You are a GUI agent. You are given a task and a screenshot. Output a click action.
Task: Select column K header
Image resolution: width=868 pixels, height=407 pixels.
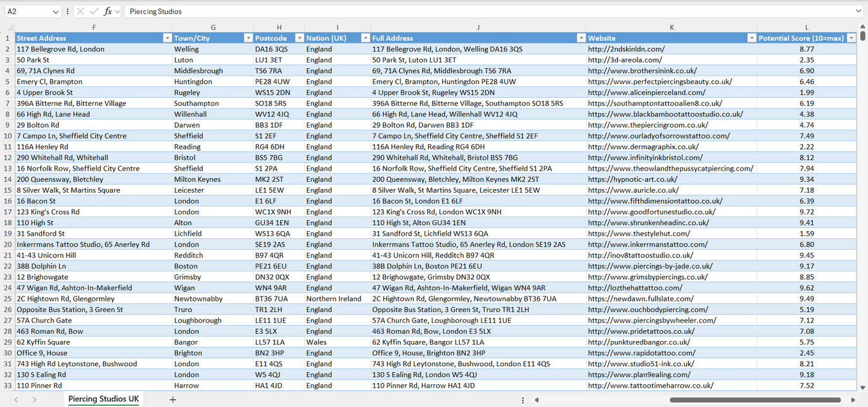tap(672, 27)
